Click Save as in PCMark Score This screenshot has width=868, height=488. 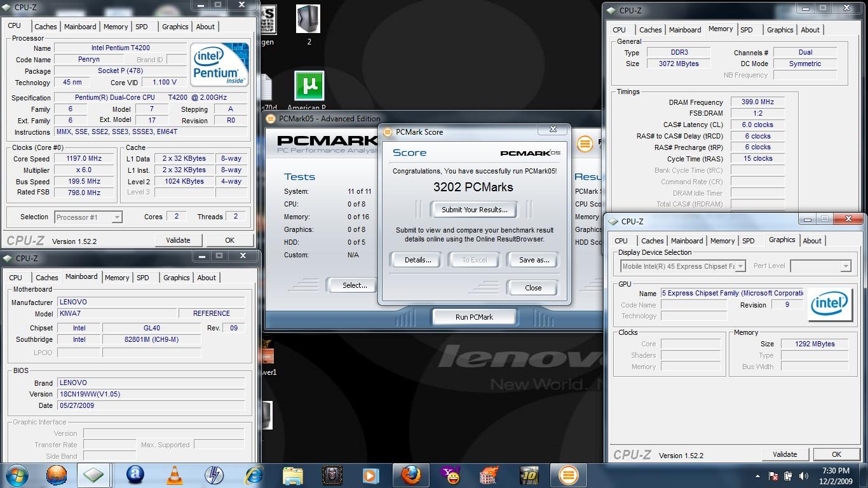coord(534,260)
